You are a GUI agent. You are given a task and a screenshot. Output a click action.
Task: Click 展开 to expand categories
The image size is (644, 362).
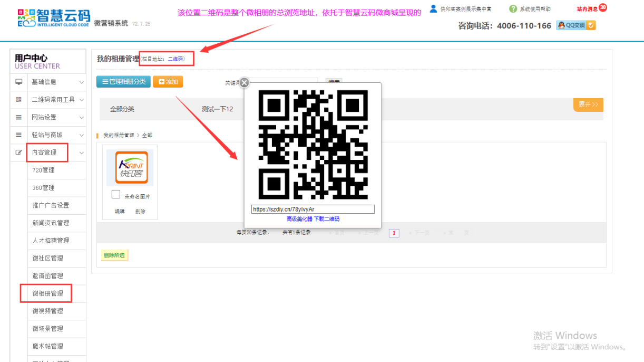(588, 104)
